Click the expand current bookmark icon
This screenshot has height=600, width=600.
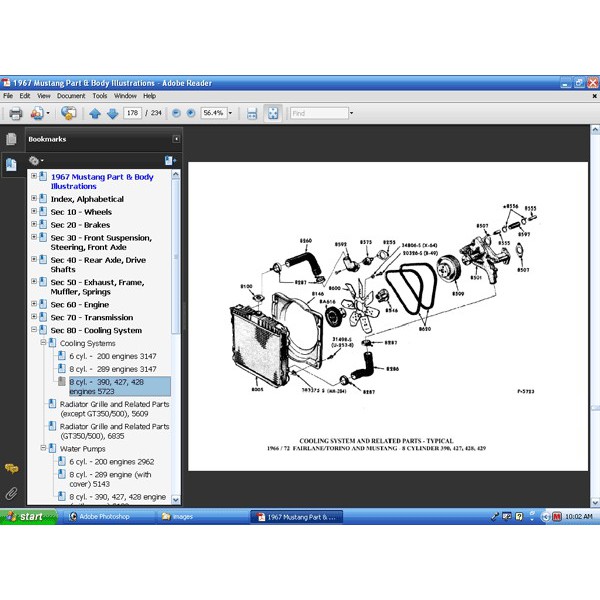tap(170, 161)
